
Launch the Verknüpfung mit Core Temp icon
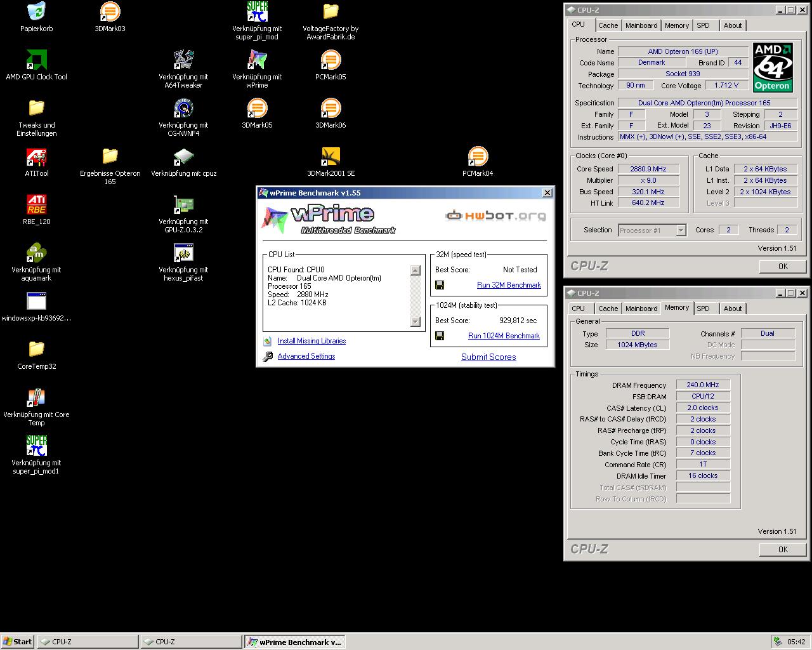click(x=36, y=397)
